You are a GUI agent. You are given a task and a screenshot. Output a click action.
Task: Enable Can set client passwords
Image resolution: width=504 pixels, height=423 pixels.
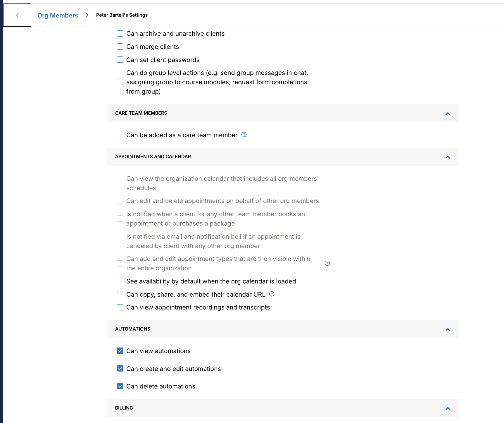[x=120, y=60]
